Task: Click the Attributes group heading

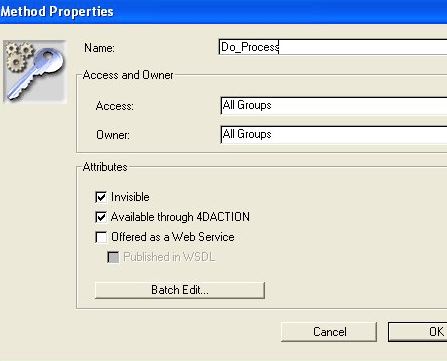Action: tap(105, 167)
